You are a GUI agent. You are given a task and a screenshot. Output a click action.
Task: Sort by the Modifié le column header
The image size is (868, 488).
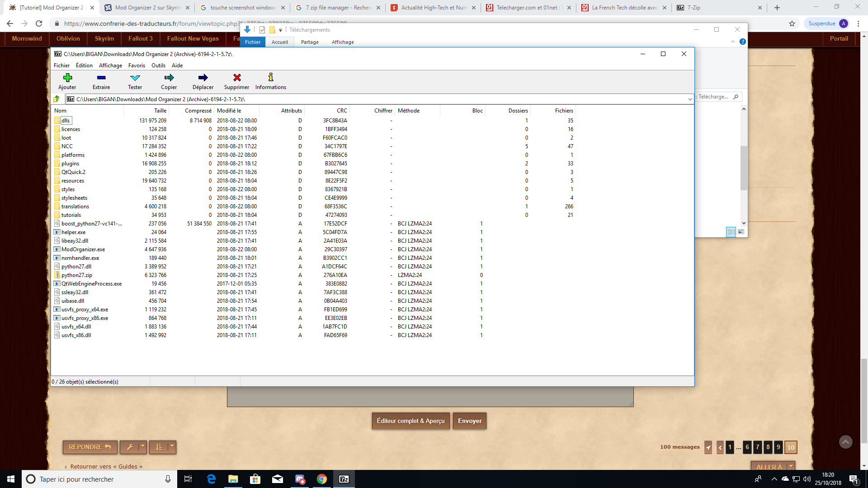[236, 111]
